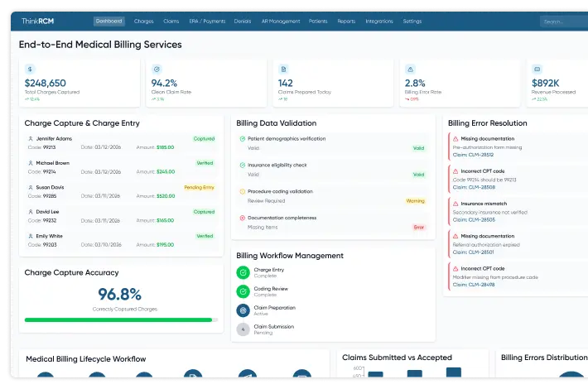Viewport: 588px width, 389px height.
Task: Click the green Charge Entry step icon
Action: (243, 272)
